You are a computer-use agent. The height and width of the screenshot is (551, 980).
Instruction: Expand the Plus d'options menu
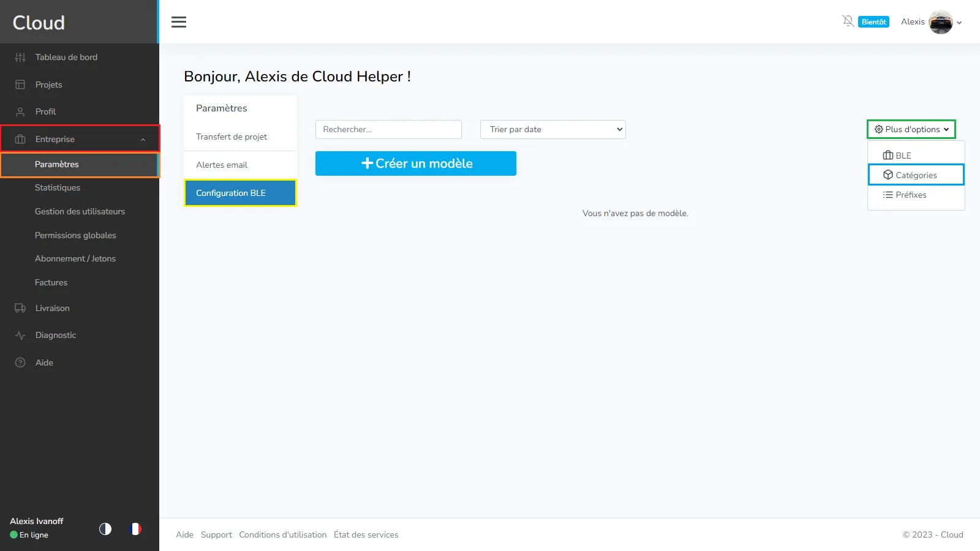click(x=911, y=129)
